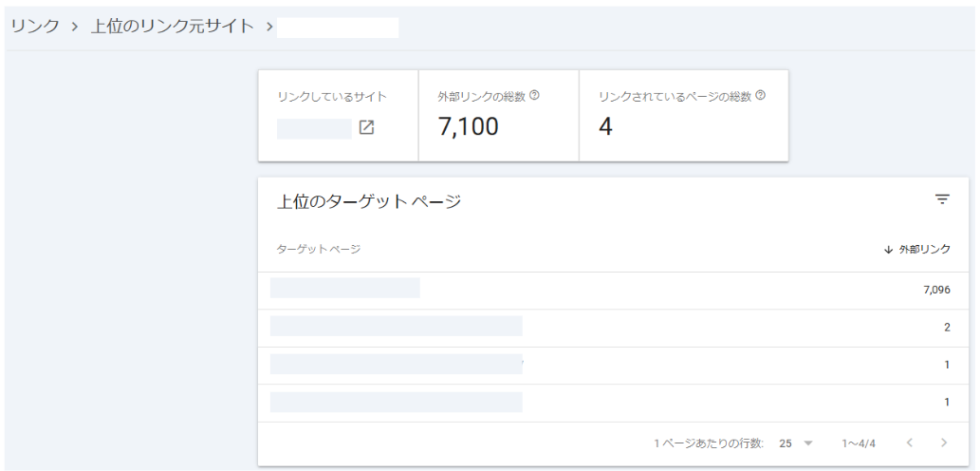Go to next page with right chevron
The width and height of the screenshot is (980, 471).
pos(943,443)
